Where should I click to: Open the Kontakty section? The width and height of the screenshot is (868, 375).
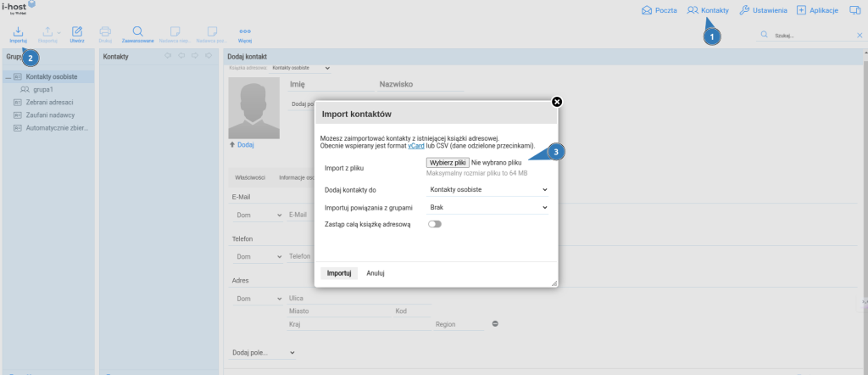(x=708, y=10)
